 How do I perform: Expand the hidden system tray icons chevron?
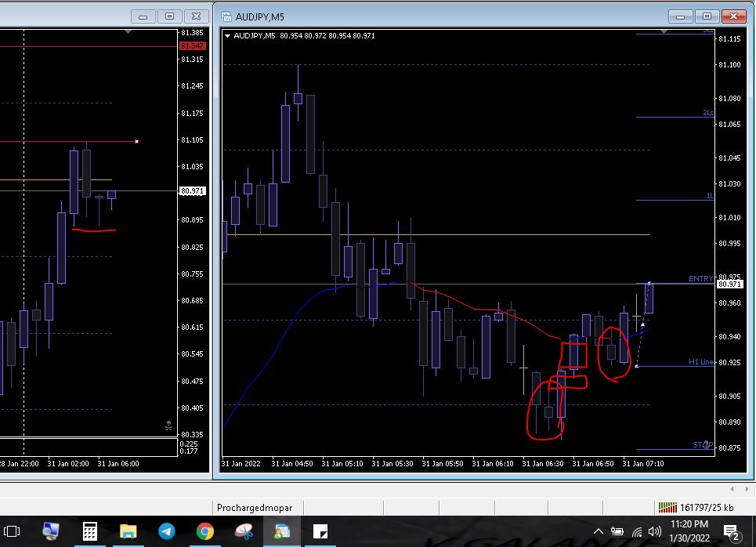pos(599,532)
